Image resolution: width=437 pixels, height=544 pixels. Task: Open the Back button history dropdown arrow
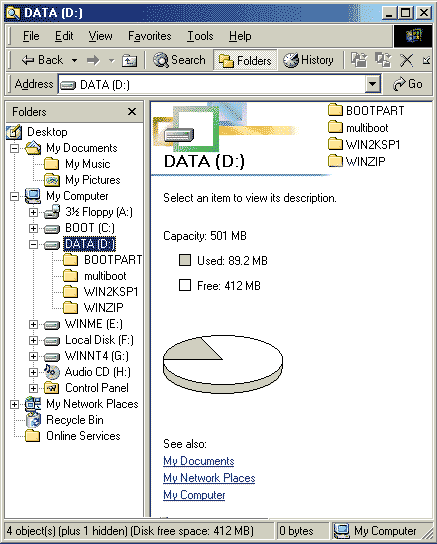coord(74,60)
